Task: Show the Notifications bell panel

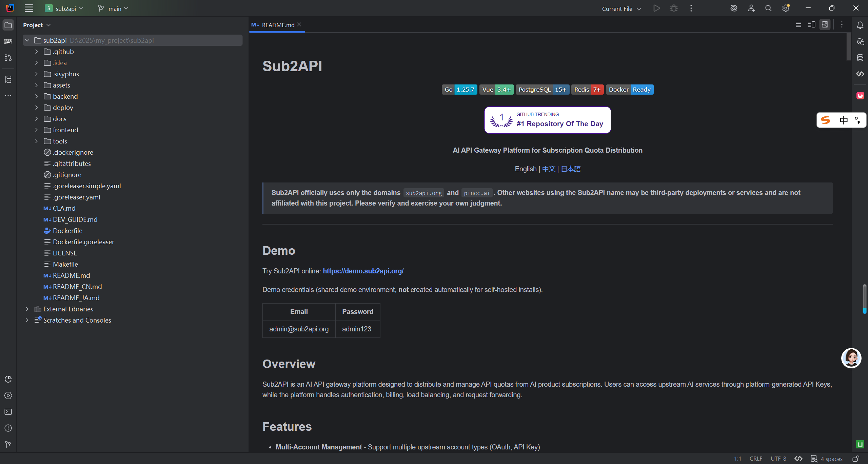Action: 860,25
